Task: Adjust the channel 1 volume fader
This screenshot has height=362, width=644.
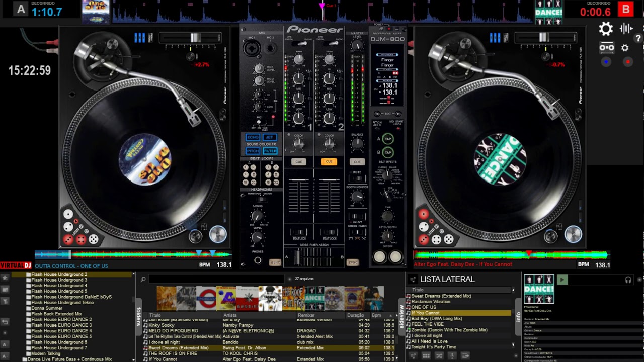Action: tap(299, 179)
